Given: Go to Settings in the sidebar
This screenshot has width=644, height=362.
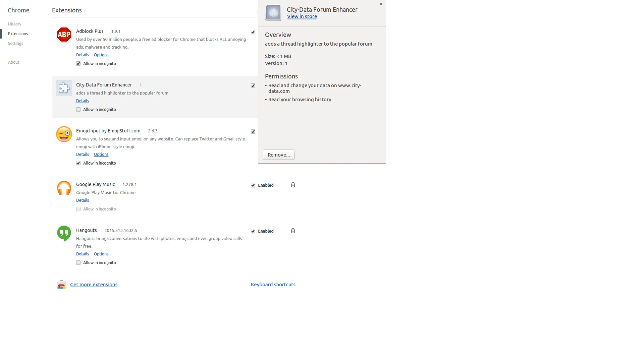Looking at the screenshot, I should pyautogui.click(x=15, y=44).
